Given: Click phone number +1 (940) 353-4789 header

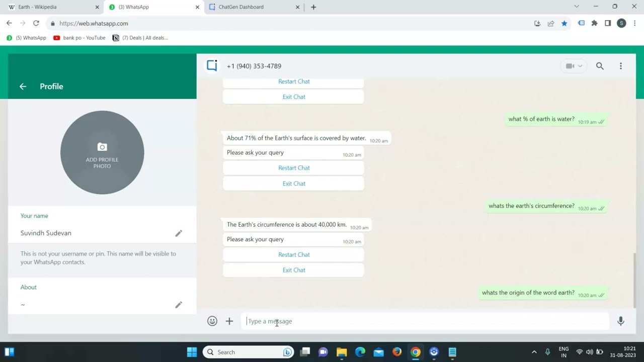Looking at the screenshot, I should [254, 66].
